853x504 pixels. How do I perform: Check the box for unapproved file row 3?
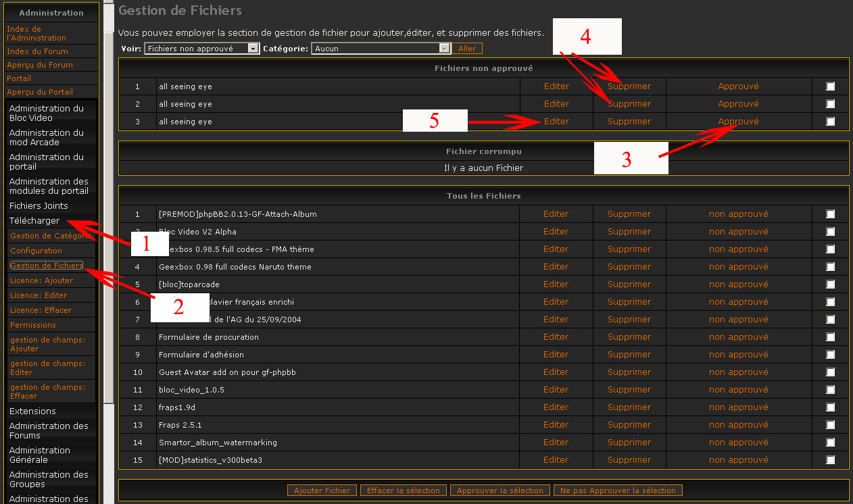(830, 122)
